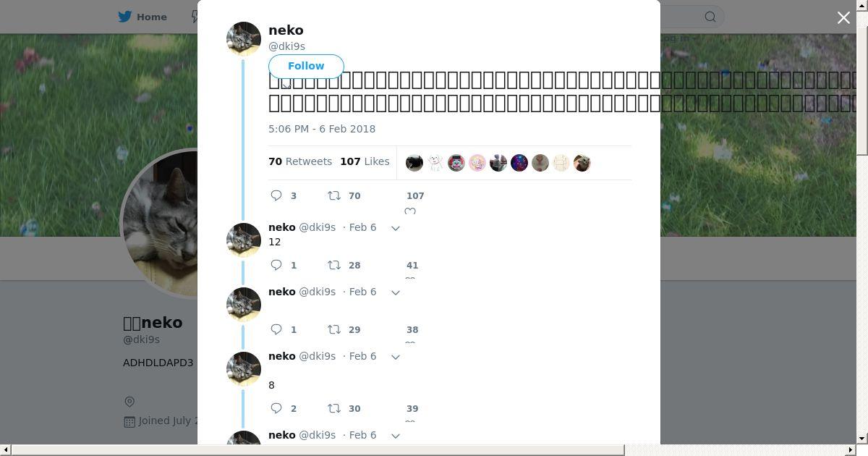The image size is (868, 456).
Task: Follow the neko account
Action: point(306,66)
